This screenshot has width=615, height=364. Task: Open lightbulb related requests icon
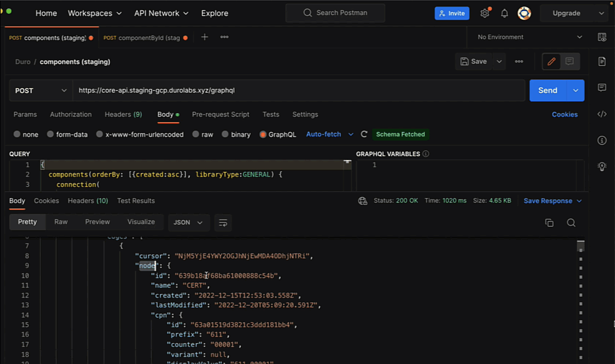tap(602, 167)
